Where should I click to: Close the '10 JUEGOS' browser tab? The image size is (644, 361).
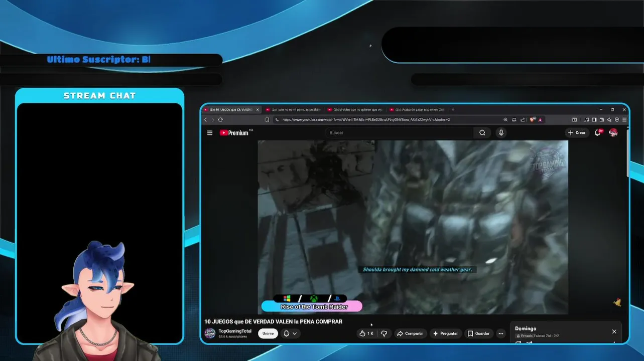click(257, 109)
